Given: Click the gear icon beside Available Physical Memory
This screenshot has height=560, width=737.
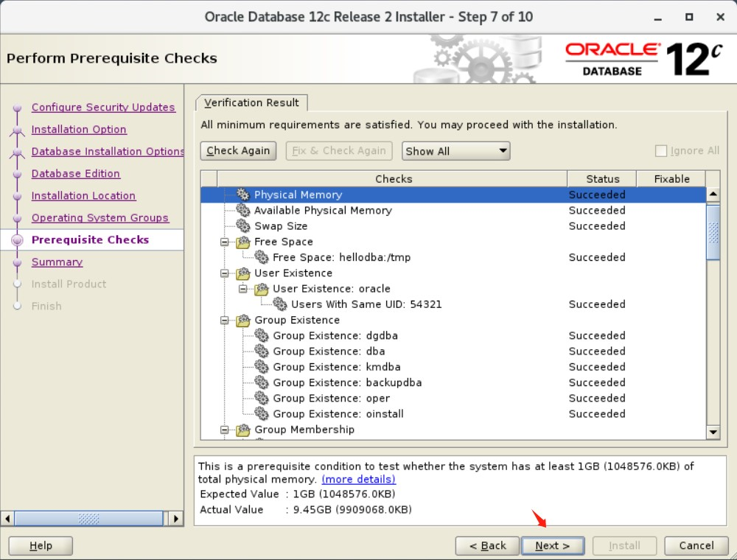Looking at the screenshot, I should pyautogui.click(x=243, y=210).
